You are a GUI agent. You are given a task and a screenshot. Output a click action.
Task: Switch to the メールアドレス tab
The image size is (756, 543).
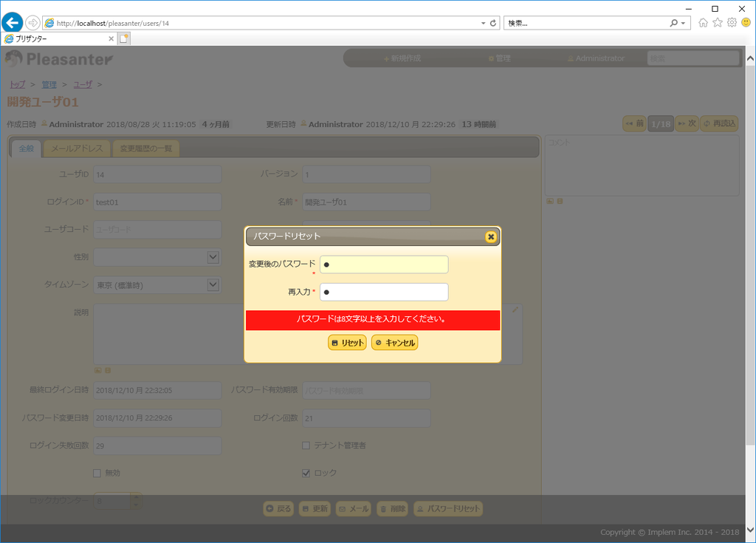coord(77,148)
